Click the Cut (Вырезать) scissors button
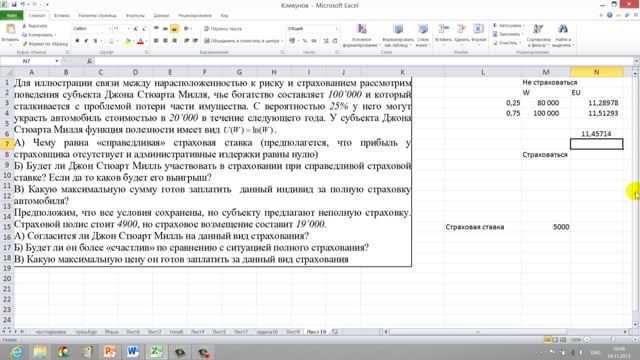 tap(35, 26)
